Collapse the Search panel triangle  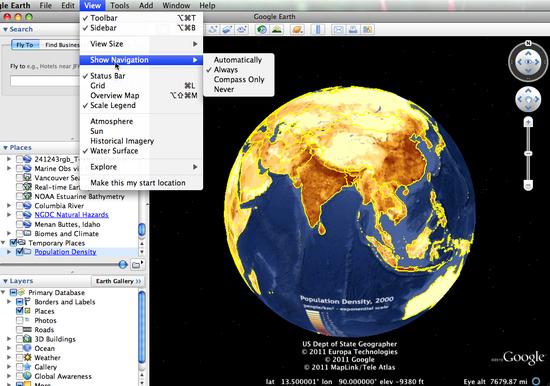5,29
